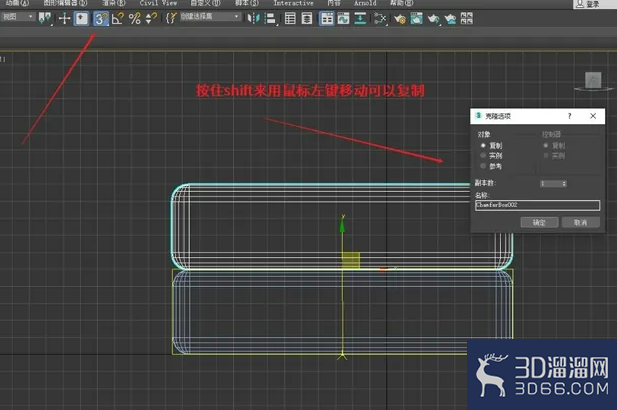Toggle the 3D Snaps icon
The height and width of the screenshot is (410, 617).
tap(101, 18)
